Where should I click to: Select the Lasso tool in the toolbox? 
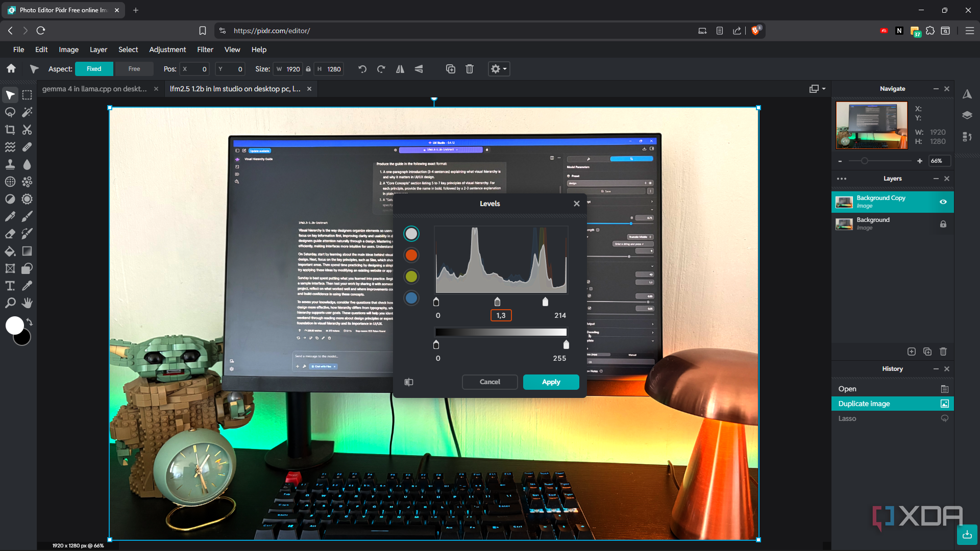coord(10,112)
